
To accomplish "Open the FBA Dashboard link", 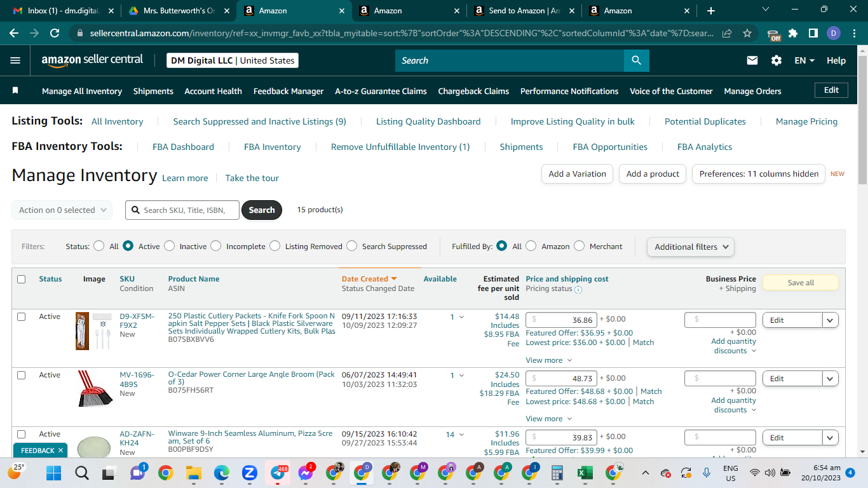I will [183, 147].
